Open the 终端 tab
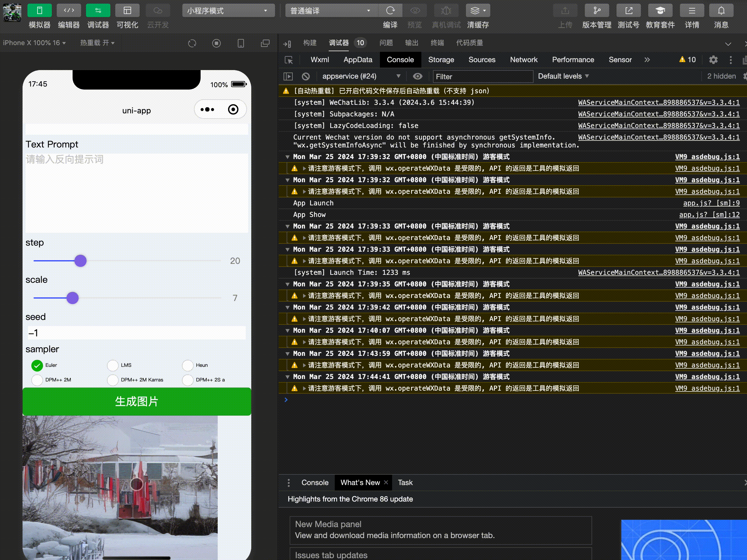Screen dimensions: 747x560 437,43
